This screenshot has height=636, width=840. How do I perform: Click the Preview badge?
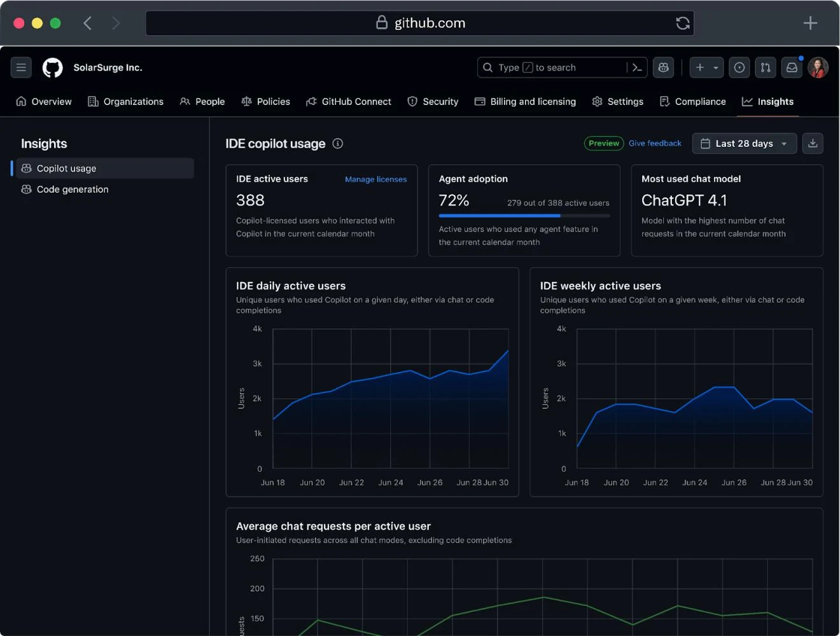pos(603,144)
